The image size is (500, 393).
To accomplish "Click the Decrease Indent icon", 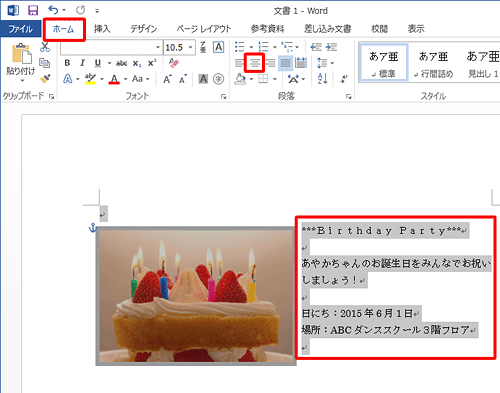I will [316, 47].
